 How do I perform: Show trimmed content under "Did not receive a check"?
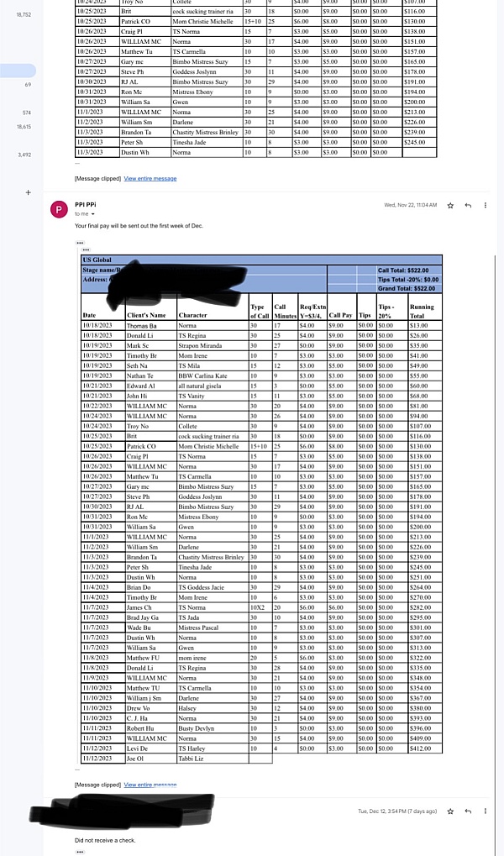tap(80, 852)
